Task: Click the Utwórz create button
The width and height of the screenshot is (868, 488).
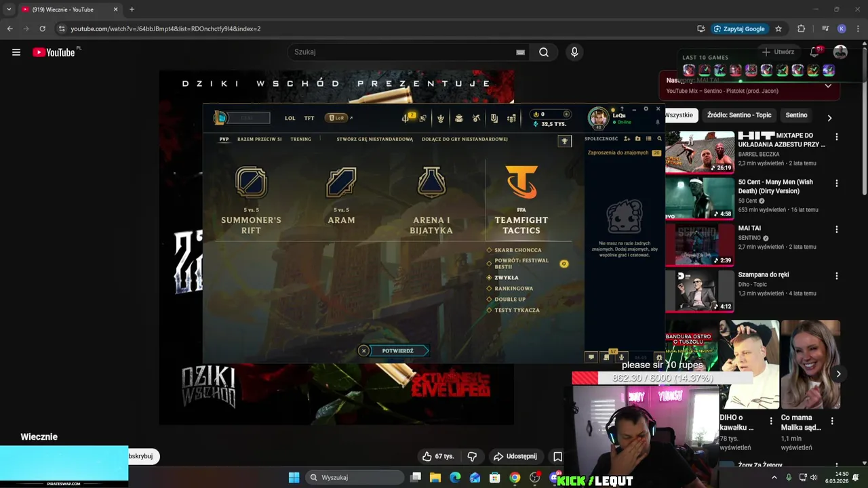Action: tap(778, 52)
